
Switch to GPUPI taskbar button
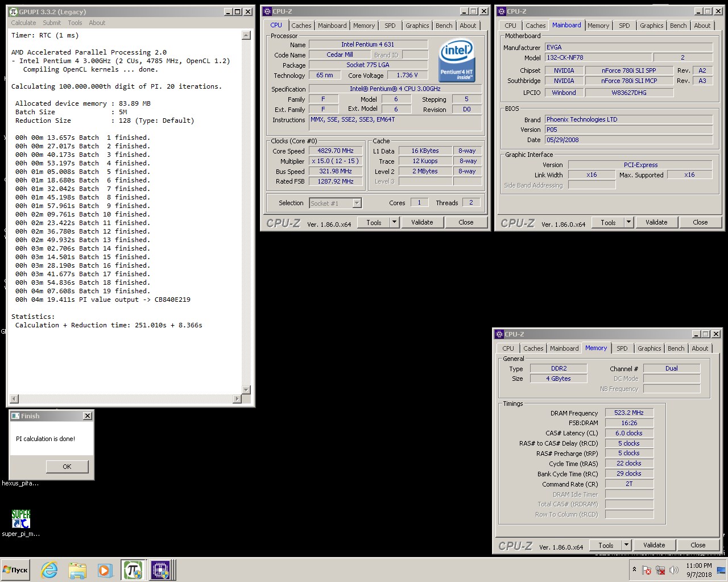133,570
